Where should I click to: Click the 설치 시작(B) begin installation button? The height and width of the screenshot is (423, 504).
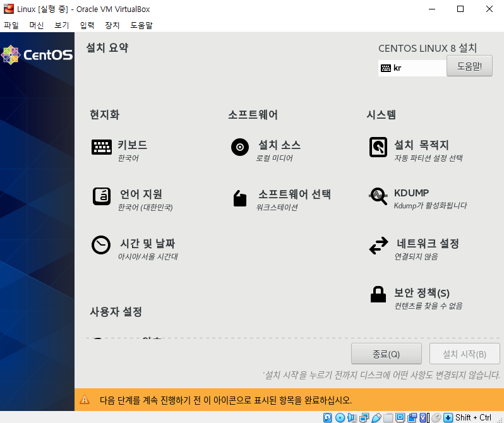pos(464,354)
